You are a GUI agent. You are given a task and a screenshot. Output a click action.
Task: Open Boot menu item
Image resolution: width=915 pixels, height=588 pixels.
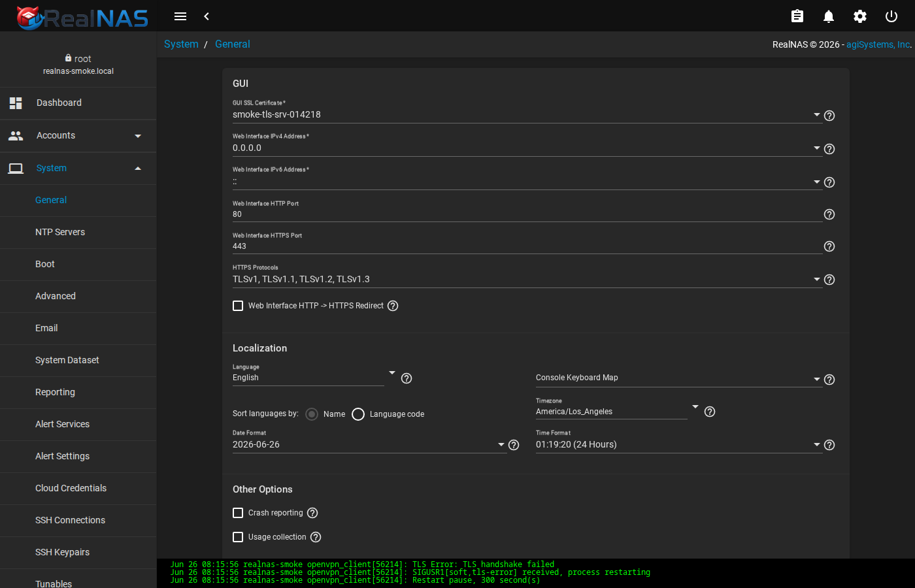78,265
